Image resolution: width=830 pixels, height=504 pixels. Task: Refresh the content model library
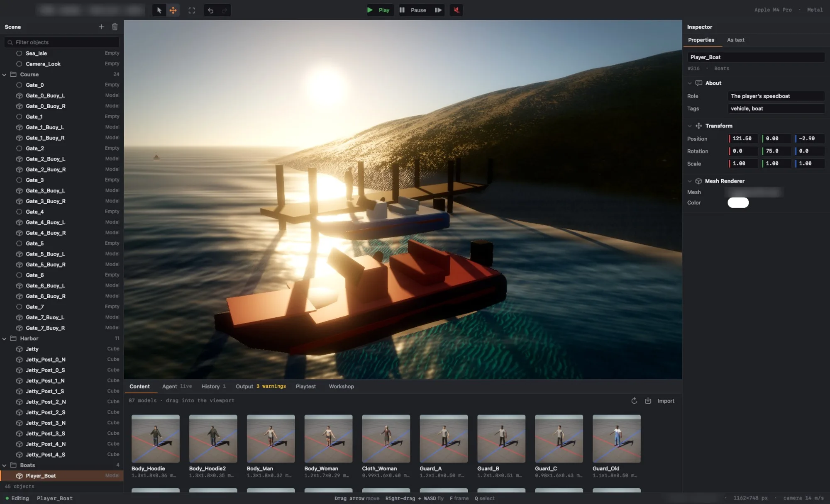coord(634,401)
